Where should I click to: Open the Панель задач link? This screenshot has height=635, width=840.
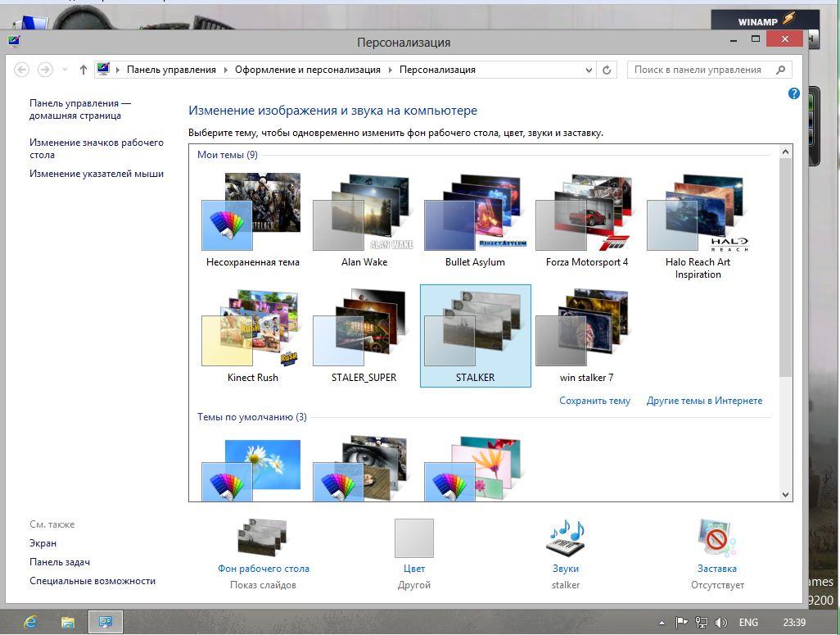pos(60,562)
